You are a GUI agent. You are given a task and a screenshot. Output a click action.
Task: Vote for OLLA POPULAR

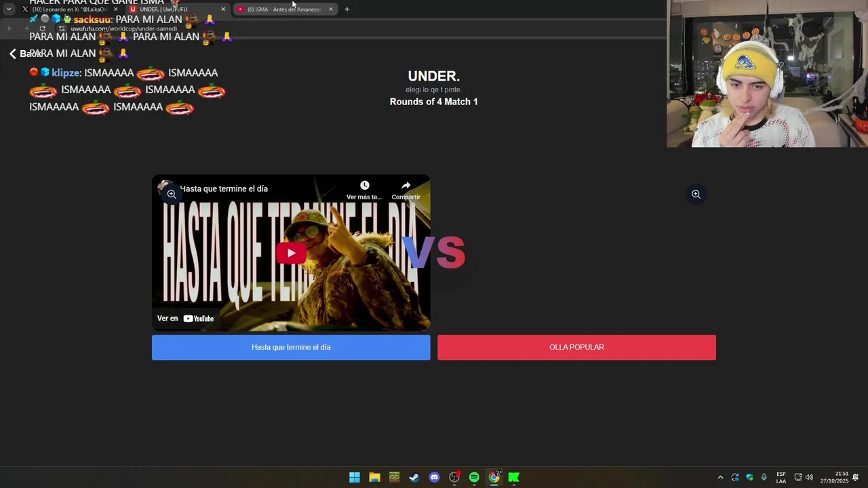click(576, 347)
